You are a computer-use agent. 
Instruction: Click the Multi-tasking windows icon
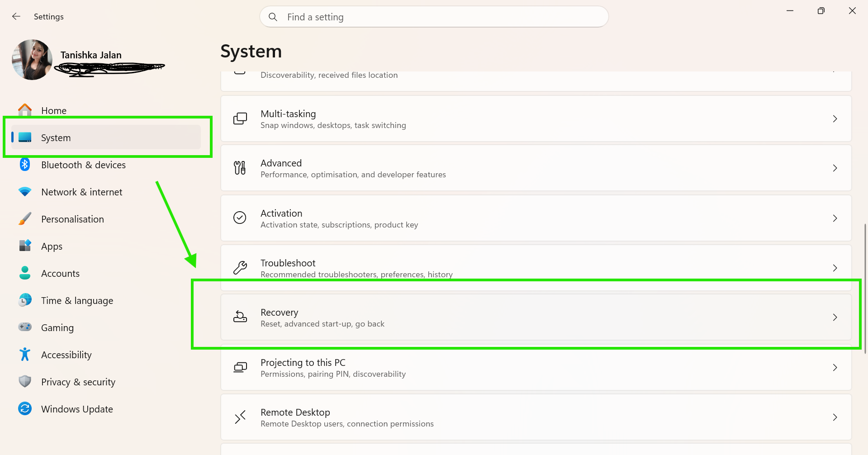tap(240, 118)
